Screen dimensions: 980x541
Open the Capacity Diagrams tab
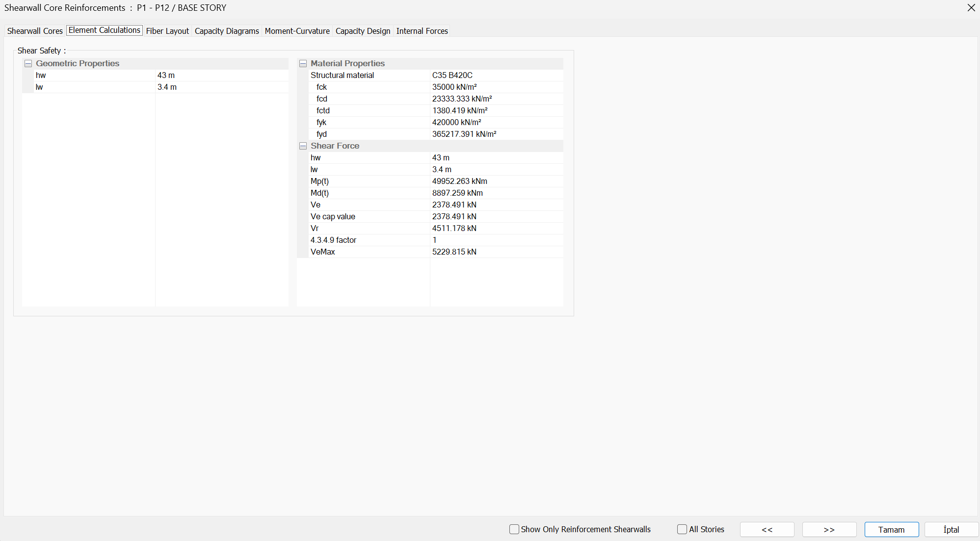[x=227, y=31]
